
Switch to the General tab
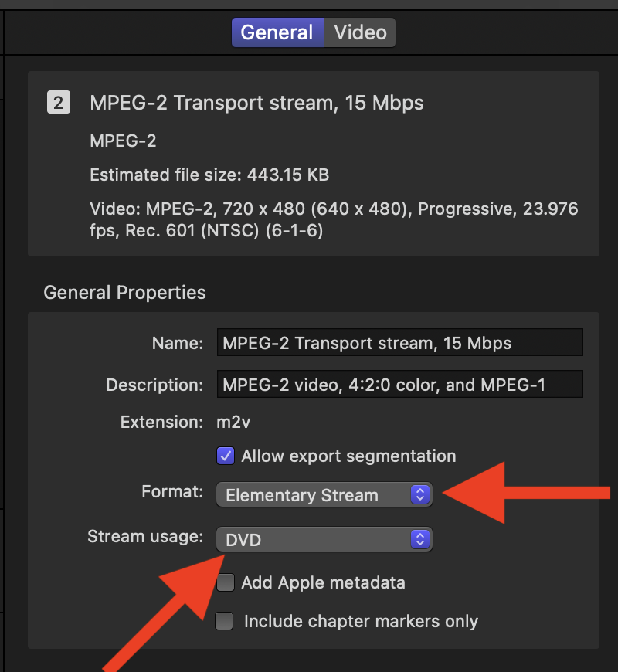point(277,32)
